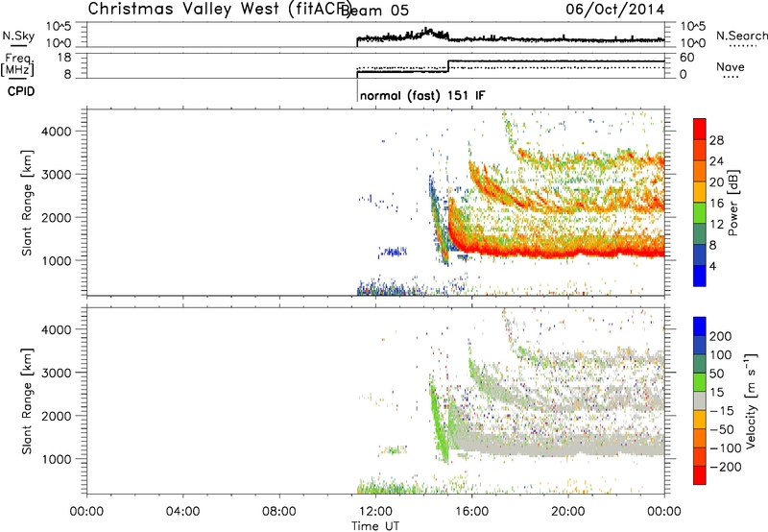Select the "16" value on the power colorbar

(716, 204)
